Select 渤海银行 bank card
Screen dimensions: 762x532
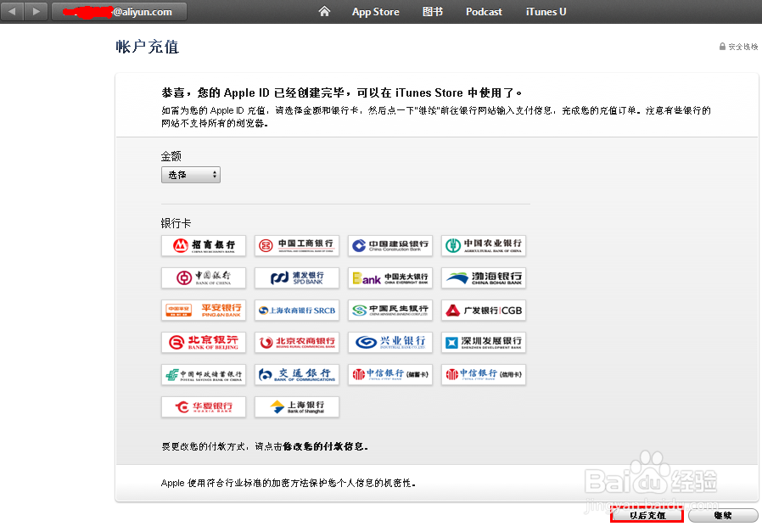[484, 277]
